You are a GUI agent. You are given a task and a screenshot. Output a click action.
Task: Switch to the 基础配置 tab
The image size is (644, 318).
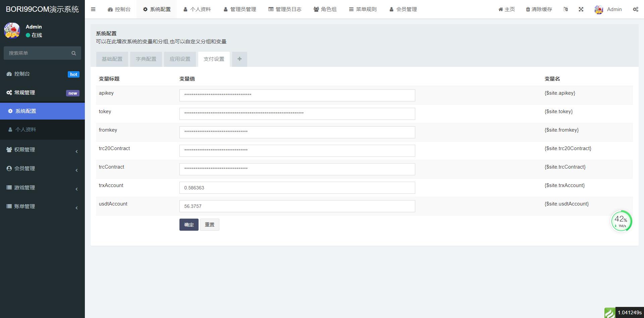[x=112, y=59]
